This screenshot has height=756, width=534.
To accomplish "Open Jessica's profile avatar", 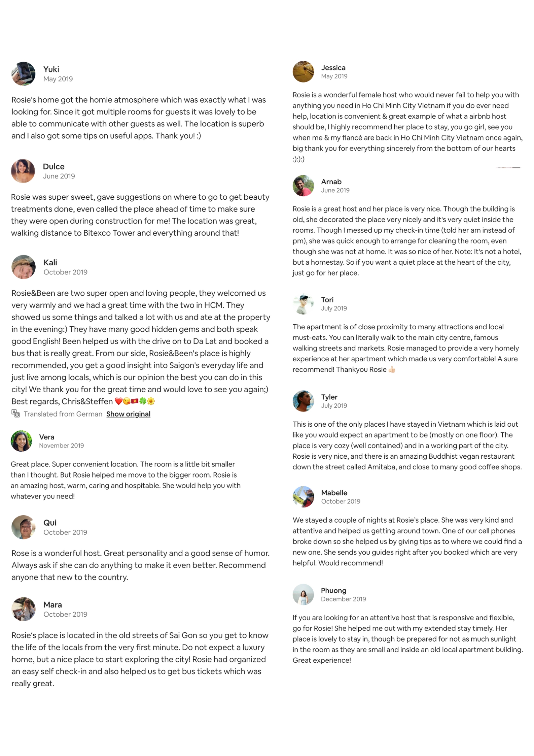I will point(303,72).
